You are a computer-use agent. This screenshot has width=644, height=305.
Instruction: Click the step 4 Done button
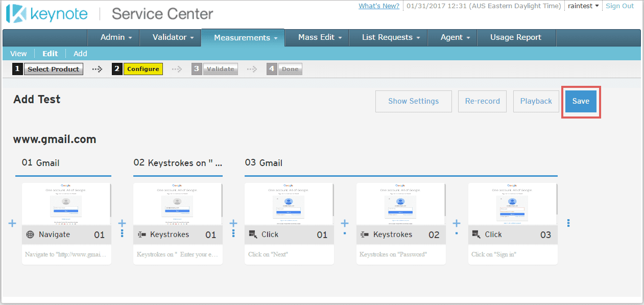click(x=290, y=69)
